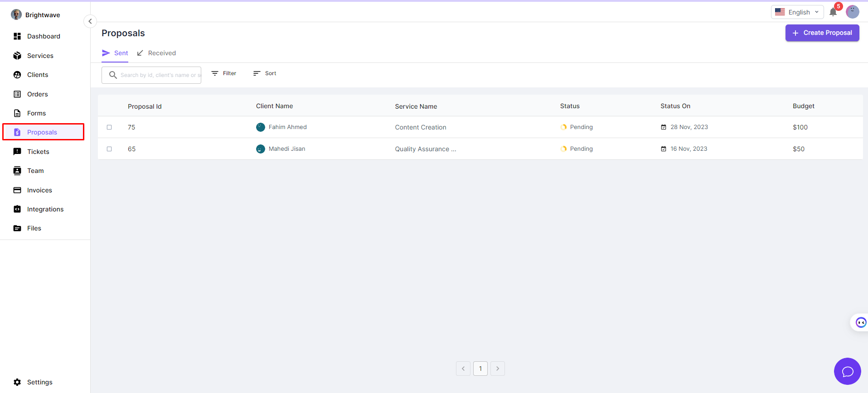
Task: Click the user profile avatar
Action: 852,12
